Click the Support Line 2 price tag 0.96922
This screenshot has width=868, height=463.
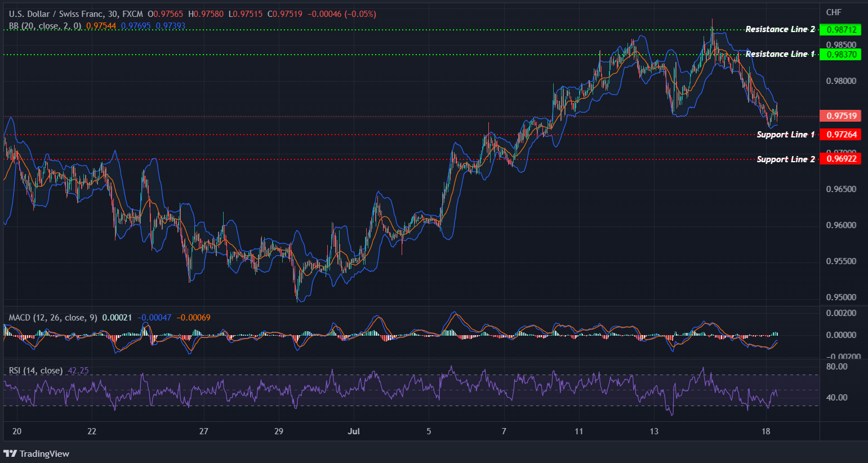(842, 159)
